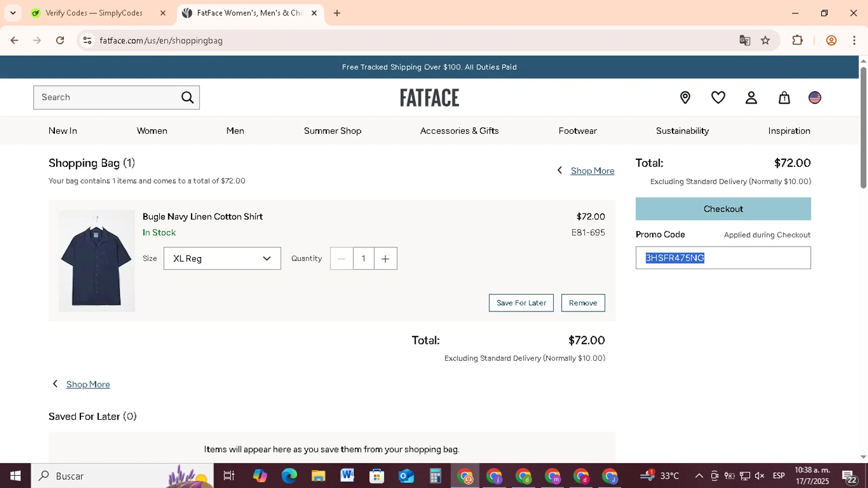Click the free shipping banner text
The width and height of the screenshot is (868, 488).
429,67
